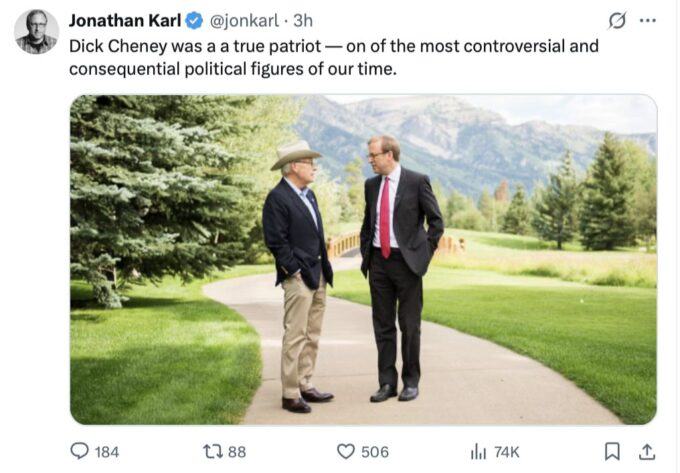Click the man wearing the cowboy hat
Screen dimensions: 680x473
tap(298, 270)
